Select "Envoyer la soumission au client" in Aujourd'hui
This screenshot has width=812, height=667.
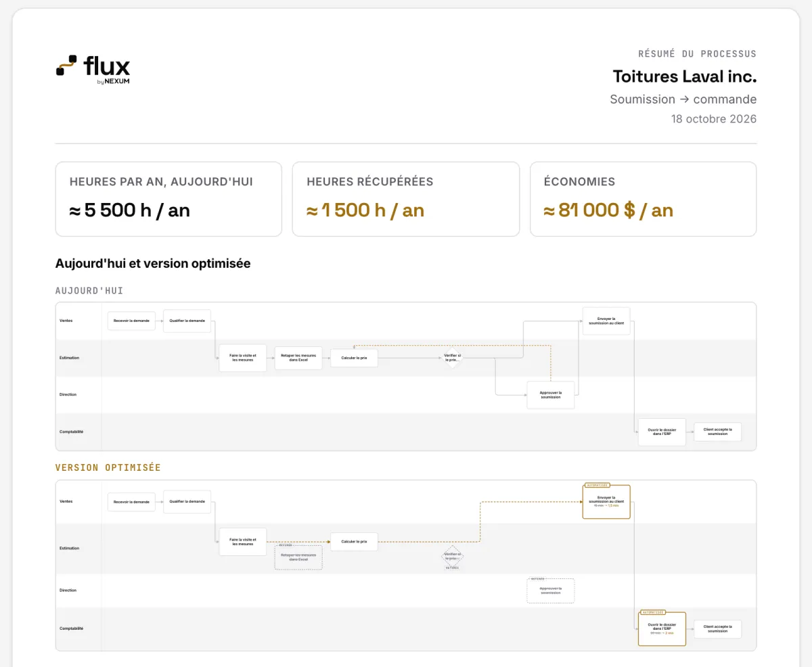(x=606, y=321)
